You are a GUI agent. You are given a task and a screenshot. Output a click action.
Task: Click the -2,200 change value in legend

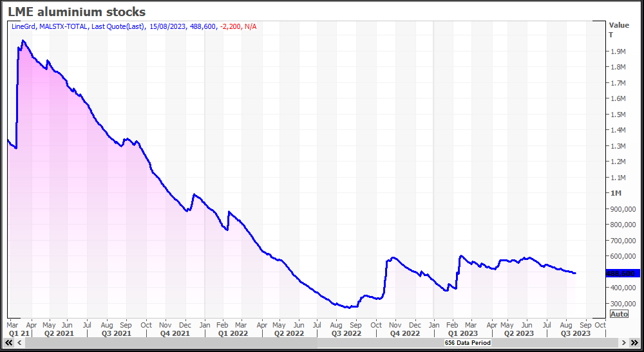tap(231, 26)
